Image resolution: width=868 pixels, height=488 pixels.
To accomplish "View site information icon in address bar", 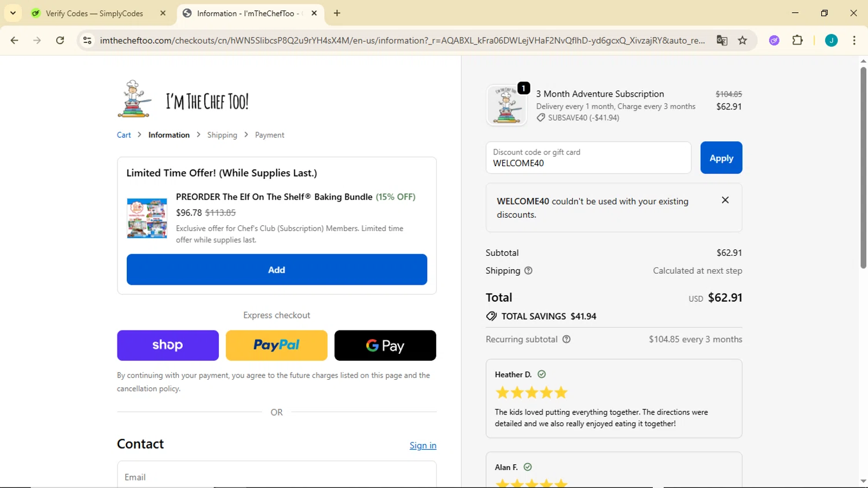I will [x=87, y=41].
